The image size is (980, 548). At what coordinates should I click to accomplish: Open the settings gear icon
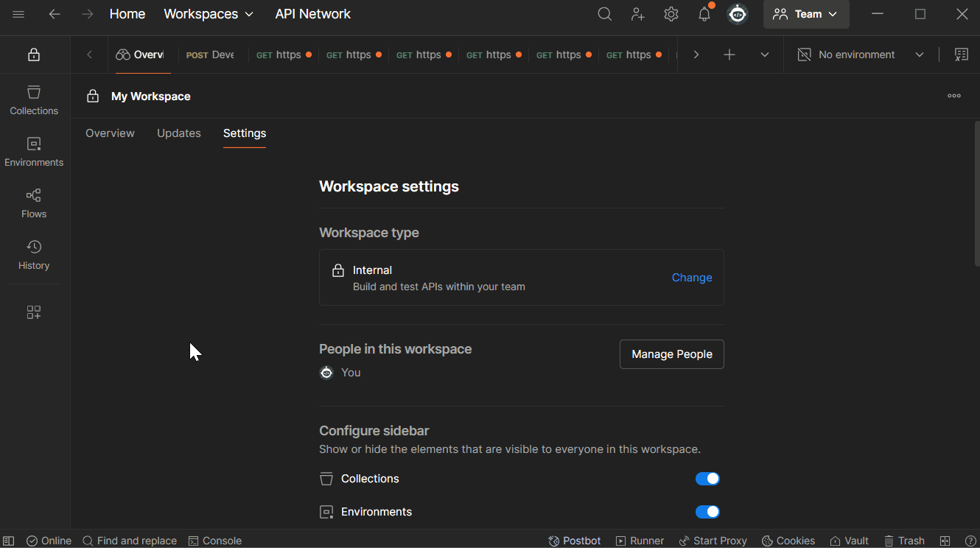coord(671,14)
